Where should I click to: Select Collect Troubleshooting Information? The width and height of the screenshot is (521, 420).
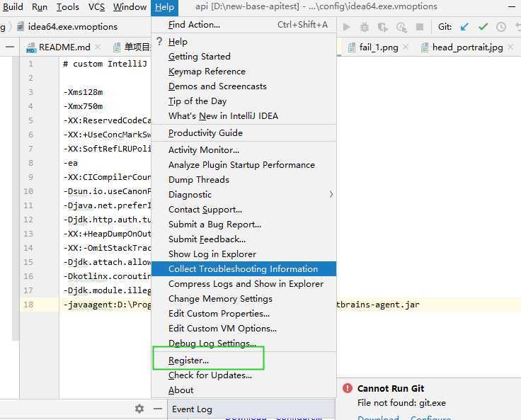pos(244,268)
